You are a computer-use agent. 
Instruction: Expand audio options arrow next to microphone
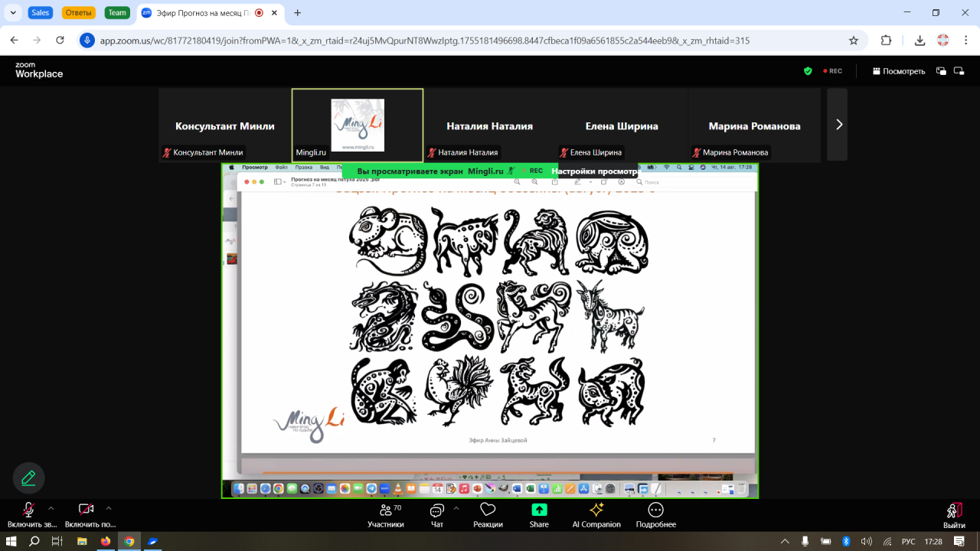(51, 507)
